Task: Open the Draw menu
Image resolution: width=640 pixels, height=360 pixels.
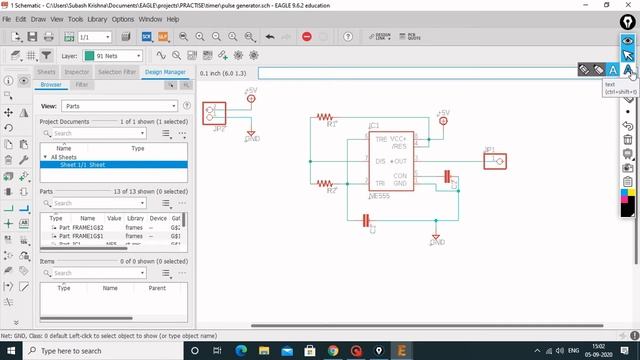Action: coord(38,19)
